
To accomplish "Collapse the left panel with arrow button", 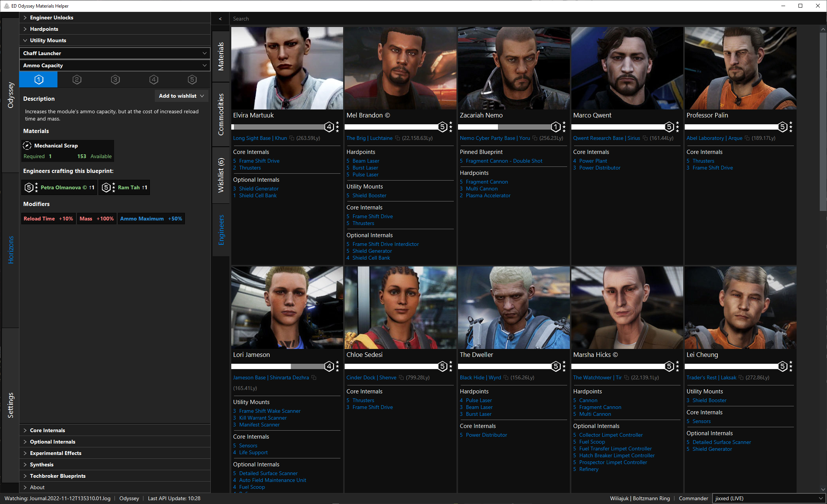I will point(220,19).
